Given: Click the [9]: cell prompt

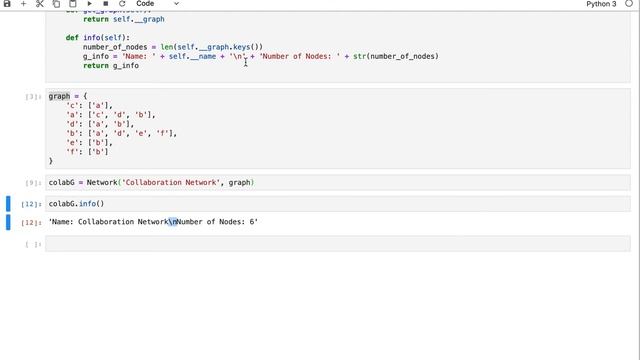Looking at the screenshot, I should coord(33,183).
